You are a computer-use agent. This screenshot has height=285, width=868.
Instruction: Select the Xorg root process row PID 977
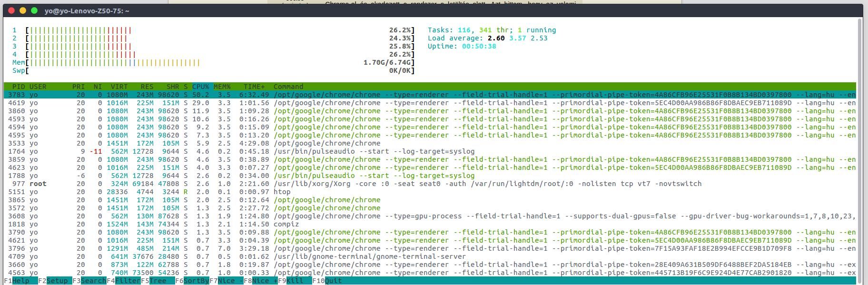(x=430, y=184)
